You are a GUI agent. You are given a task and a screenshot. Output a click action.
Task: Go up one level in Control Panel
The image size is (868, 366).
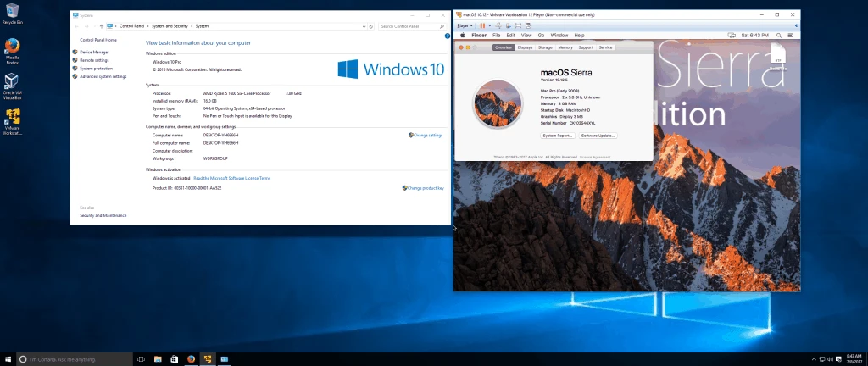tap(102, 26)
